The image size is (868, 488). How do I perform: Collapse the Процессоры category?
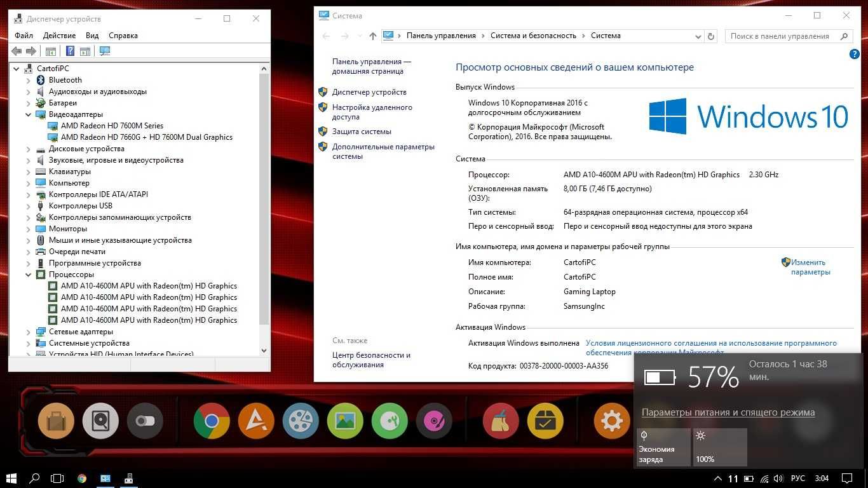(28, 274)
